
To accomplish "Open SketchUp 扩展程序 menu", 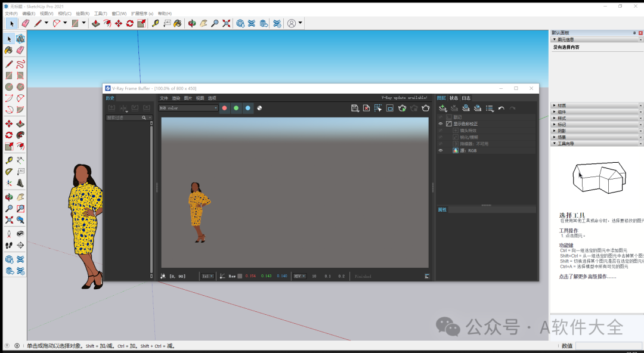I will pyautogui.click(x=142, y=14).
